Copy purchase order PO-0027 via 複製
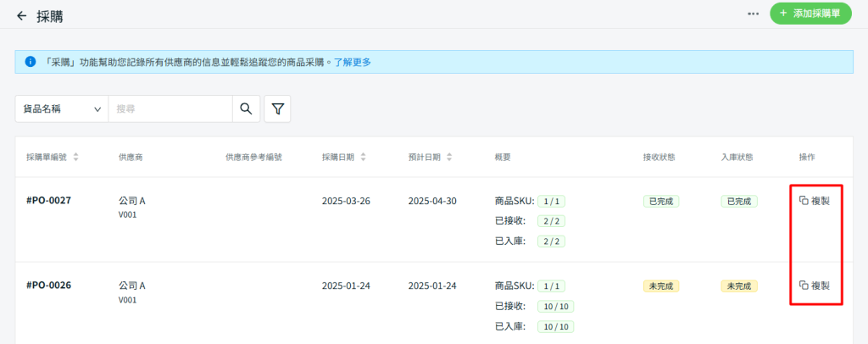The width and height of the screenshot is (868, 344). pyautogui.click(x=815, y=201)
